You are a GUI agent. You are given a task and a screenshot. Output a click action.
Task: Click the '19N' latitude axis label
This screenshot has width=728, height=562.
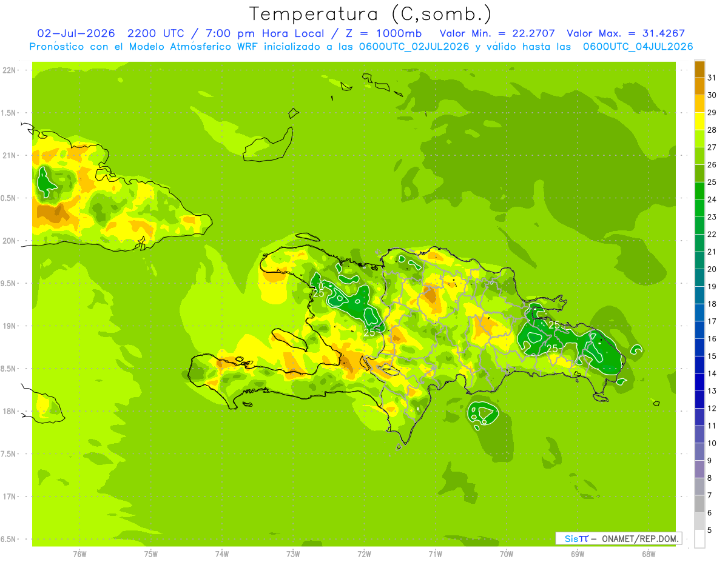(10, 326)
